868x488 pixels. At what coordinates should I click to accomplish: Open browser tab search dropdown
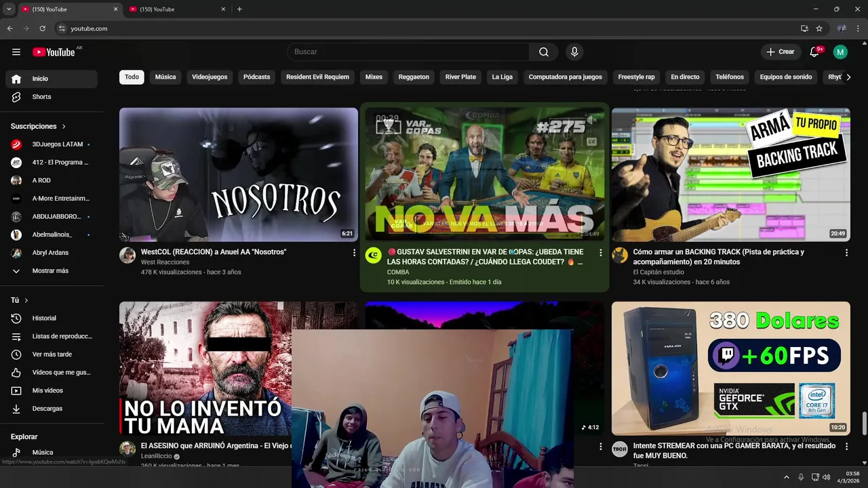[x=9, y=9]
